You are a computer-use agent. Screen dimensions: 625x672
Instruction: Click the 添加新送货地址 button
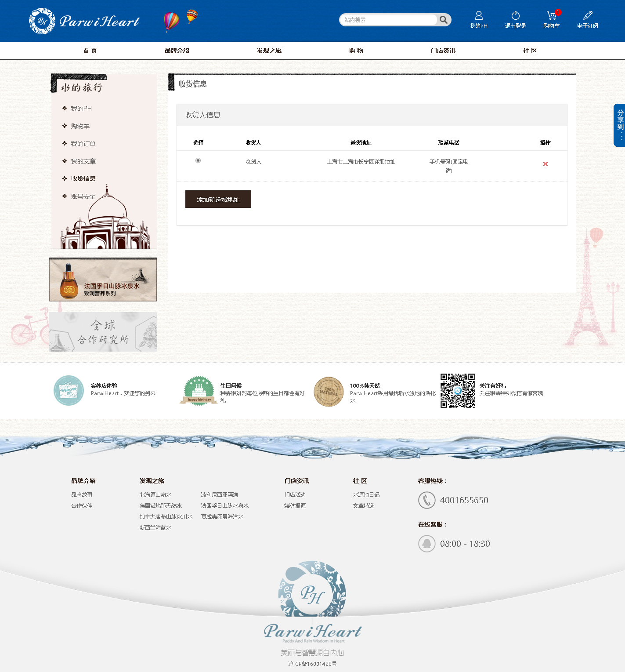tap(218, 199)
